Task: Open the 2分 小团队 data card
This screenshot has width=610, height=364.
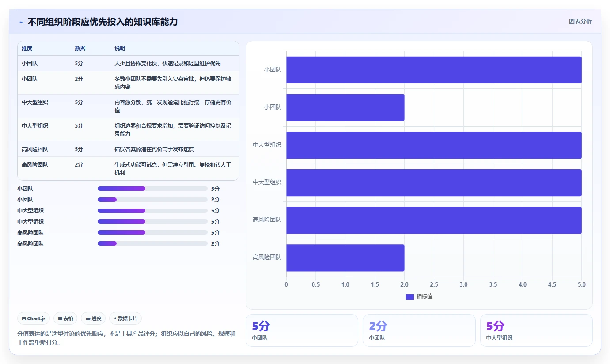Action: 419,330
